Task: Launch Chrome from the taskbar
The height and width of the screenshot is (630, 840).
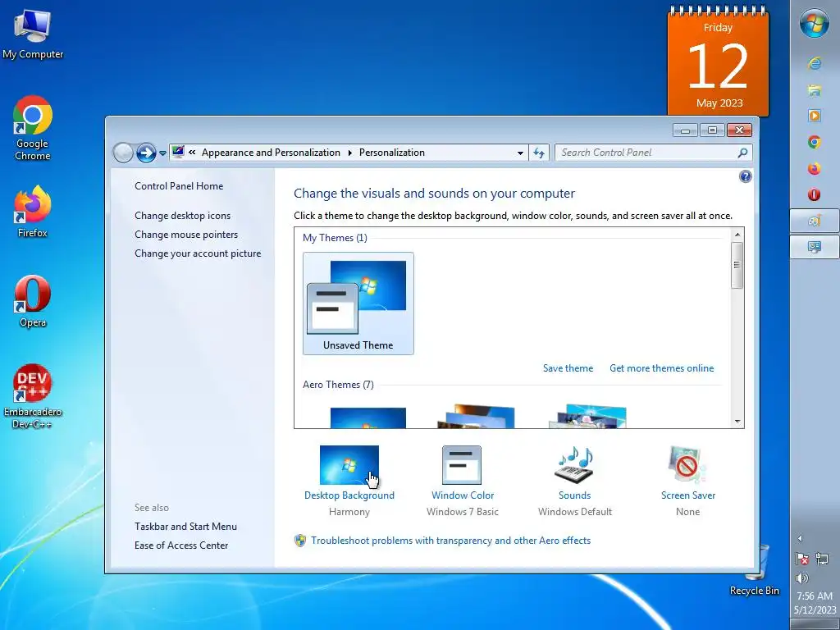Action: (815, 142)
